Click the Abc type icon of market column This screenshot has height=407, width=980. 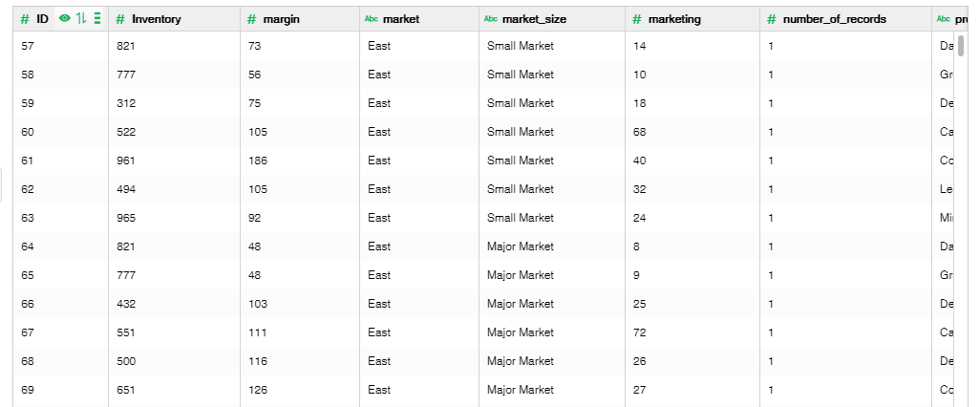(x=372, y=19)
